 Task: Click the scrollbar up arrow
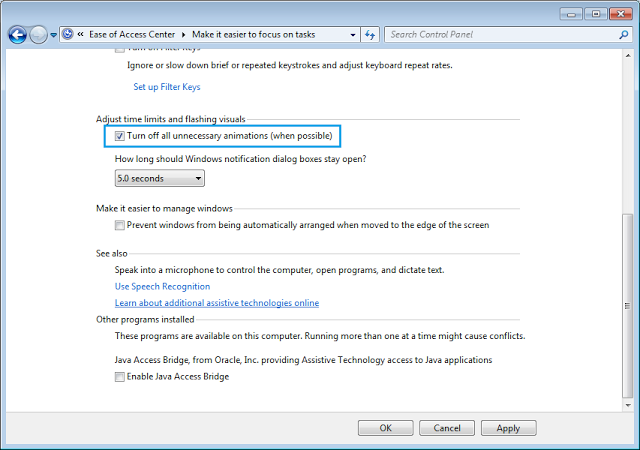pos(628,55)
